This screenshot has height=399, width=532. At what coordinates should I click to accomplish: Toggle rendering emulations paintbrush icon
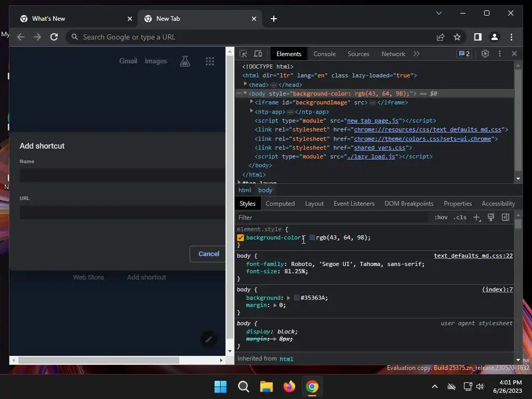pyautogui.click(x=491, y=217)
